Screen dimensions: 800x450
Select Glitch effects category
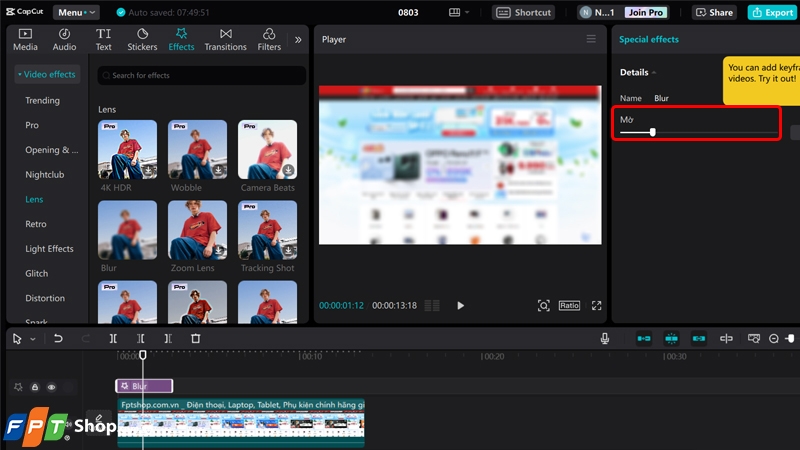[36, 273]
